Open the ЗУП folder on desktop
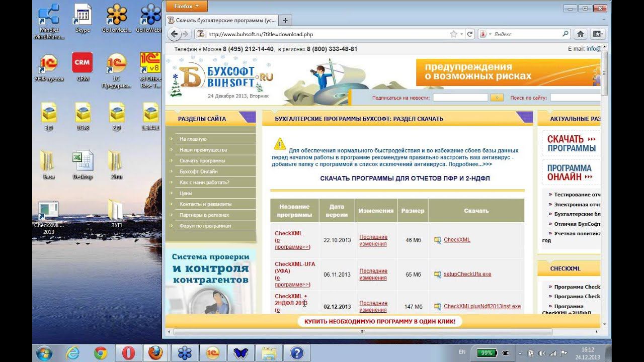This screenshot has height=362, width=644. [x=117, y=214]
